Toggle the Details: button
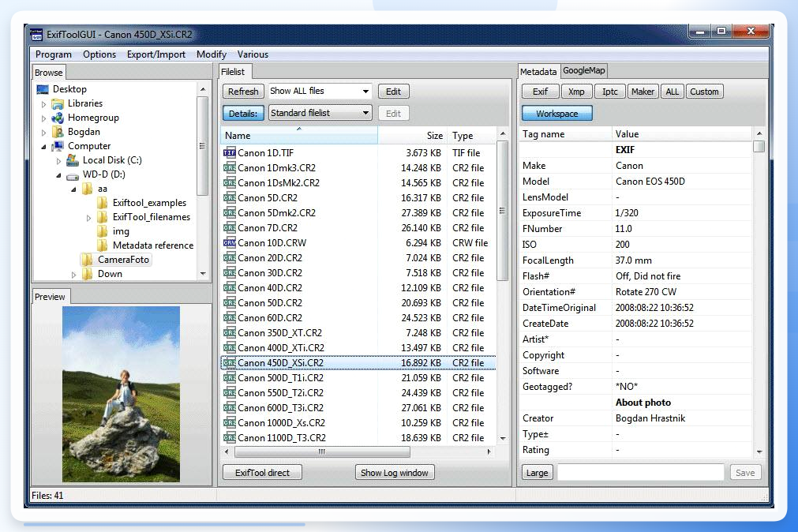Screen dimensions: 798x532 click(x=243, y=114)
